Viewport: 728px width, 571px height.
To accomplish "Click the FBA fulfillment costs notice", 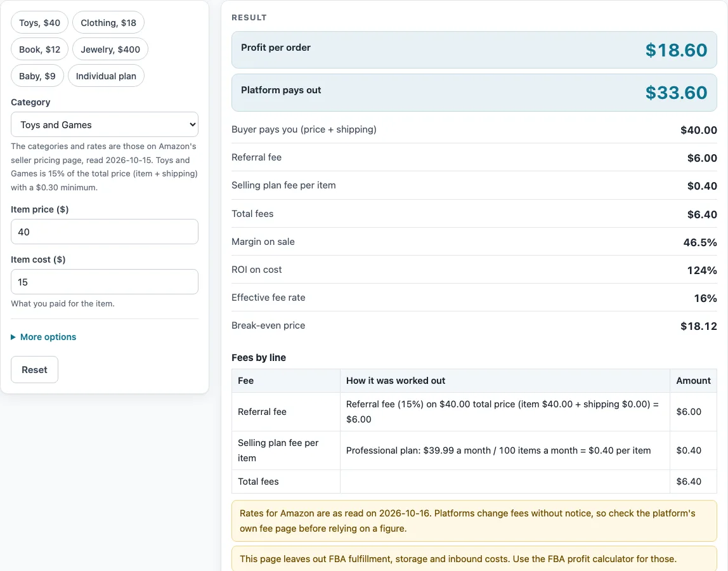I will point(474,558).
